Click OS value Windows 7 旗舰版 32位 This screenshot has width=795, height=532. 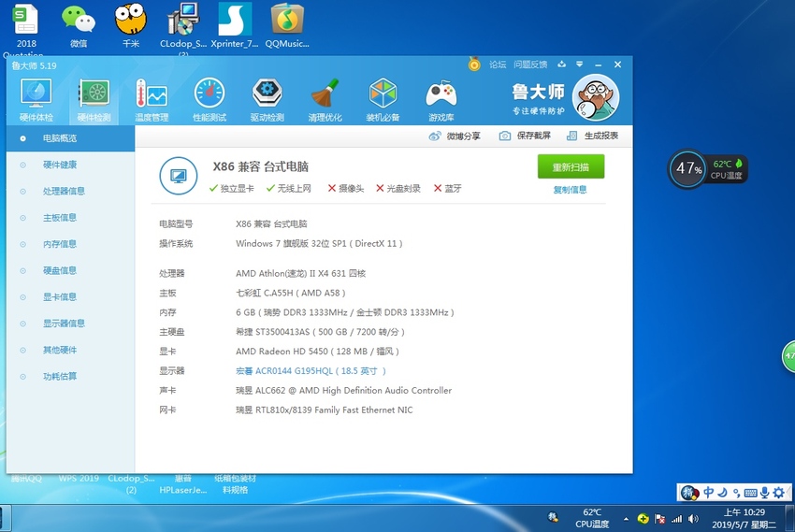[319, 244]
